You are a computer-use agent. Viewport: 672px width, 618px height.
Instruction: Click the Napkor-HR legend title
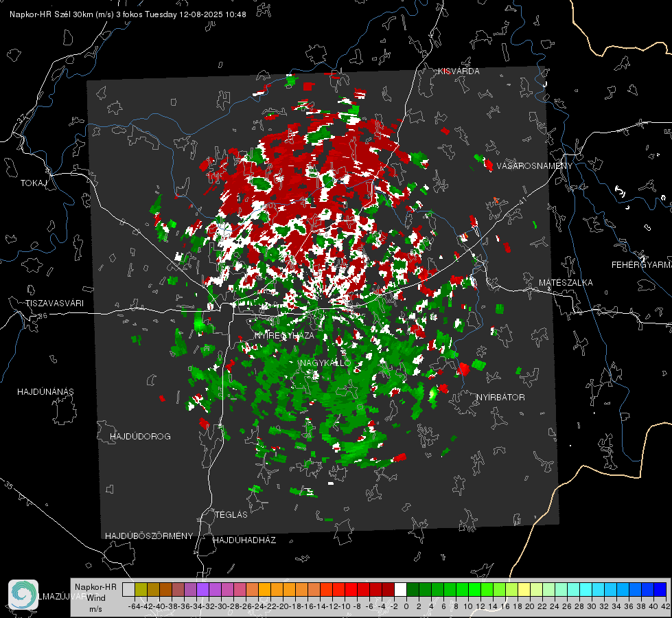pos(95,586)
